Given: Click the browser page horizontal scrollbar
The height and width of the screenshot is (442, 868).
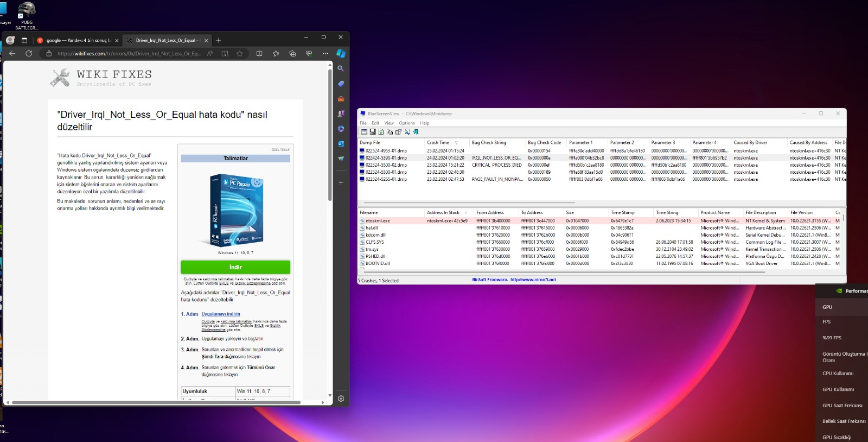Looking at the screenshot, I should pos(156,402).
